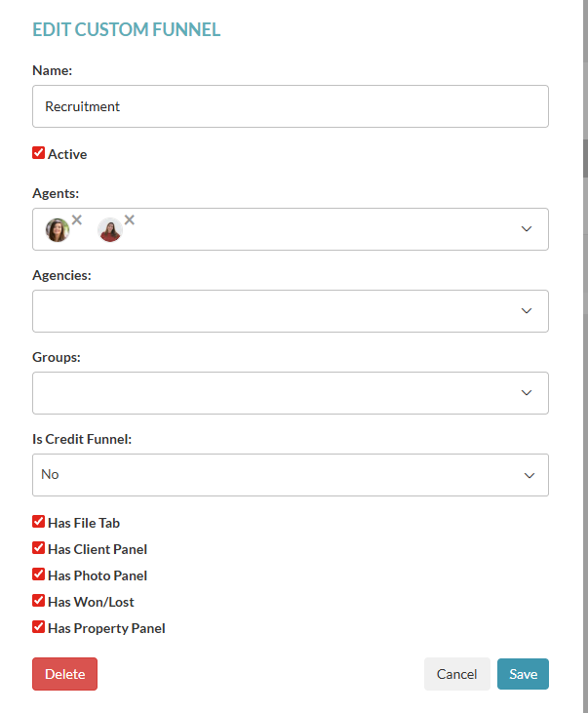
Task: Toggle the Has File Tab checkbox
Action: [x=39, y=522]
